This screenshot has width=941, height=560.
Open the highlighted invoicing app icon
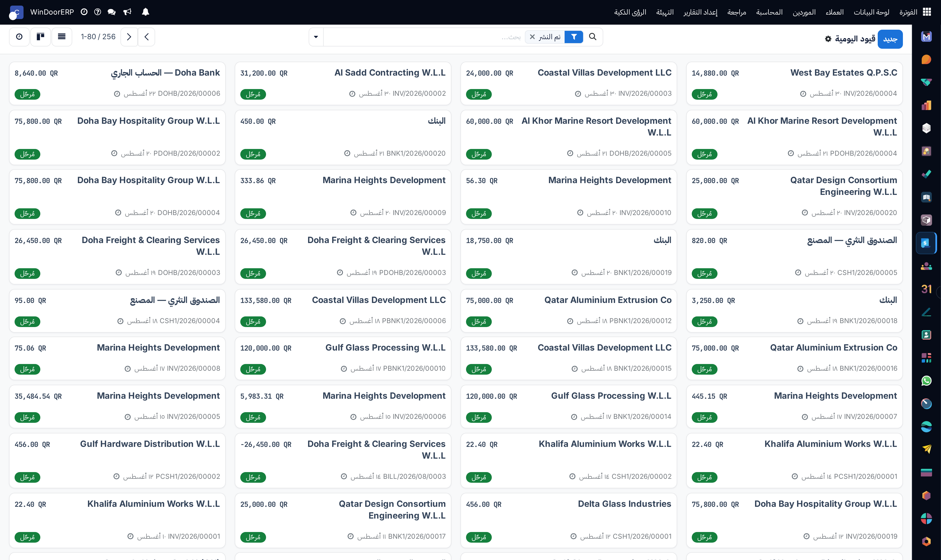[926, 243]
